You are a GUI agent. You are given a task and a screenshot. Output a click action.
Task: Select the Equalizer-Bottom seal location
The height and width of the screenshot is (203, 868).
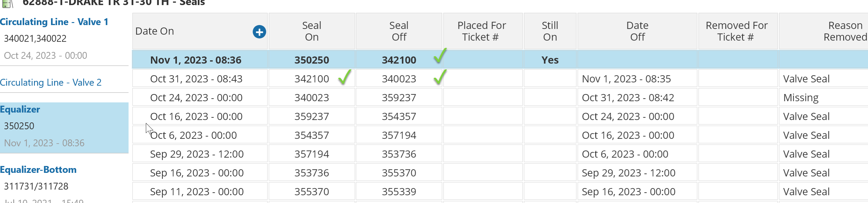click(38, 170)
